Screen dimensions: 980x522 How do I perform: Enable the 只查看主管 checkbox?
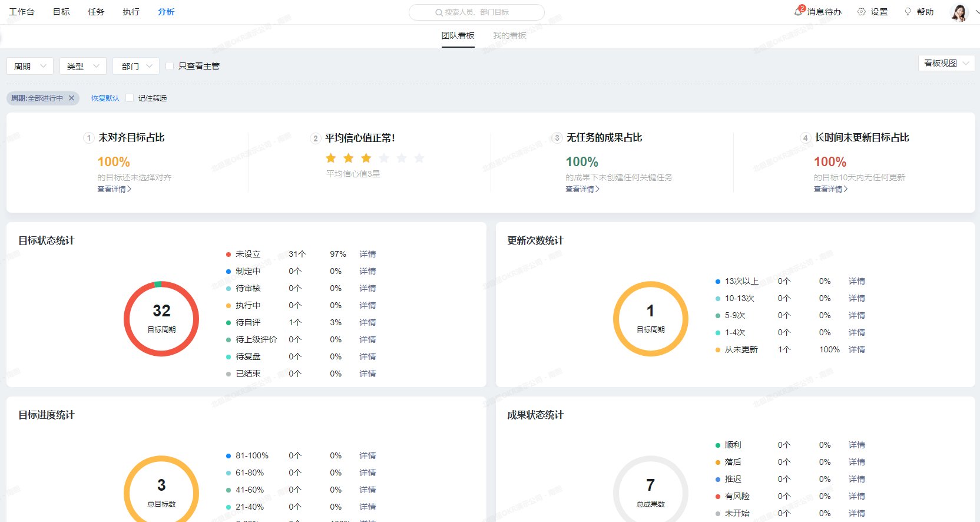pyautogui.click(x=170, y=66)
